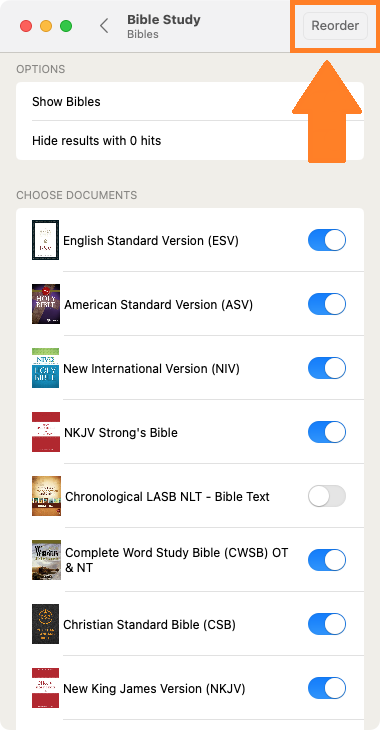
Task: Click the back chevron next to Bible Study
Action: click(104, 26)
